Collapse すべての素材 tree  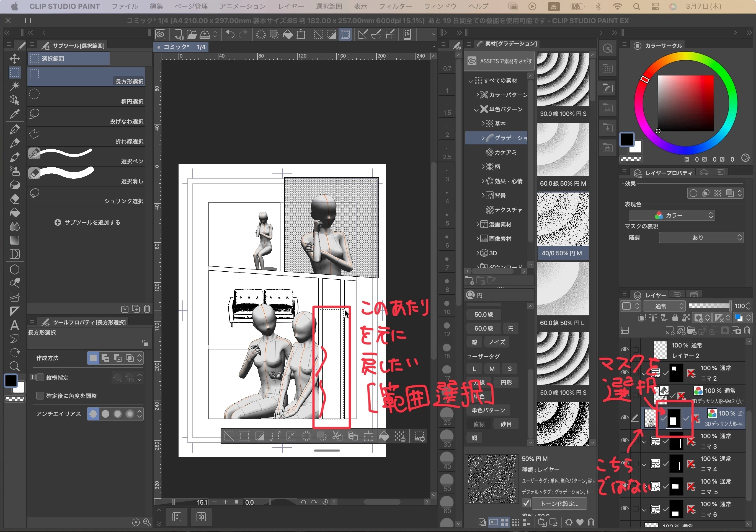pyautogui.click(x=471, y=81)
